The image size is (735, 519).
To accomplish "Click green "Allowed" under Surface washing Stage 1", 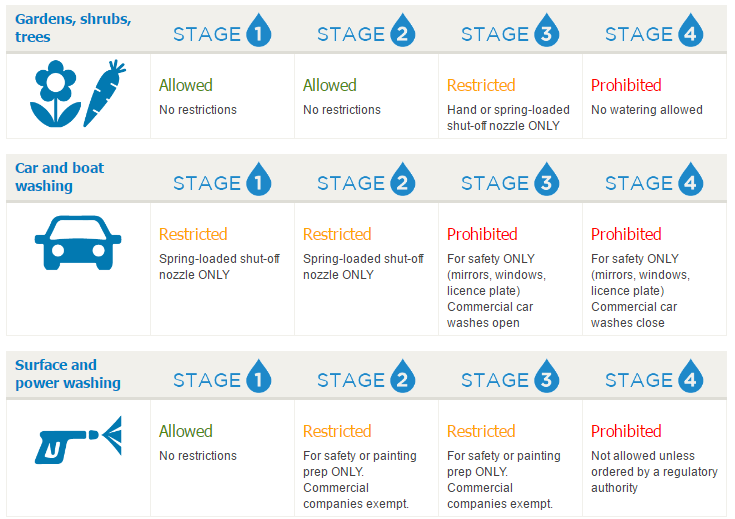I will (186, 431).
